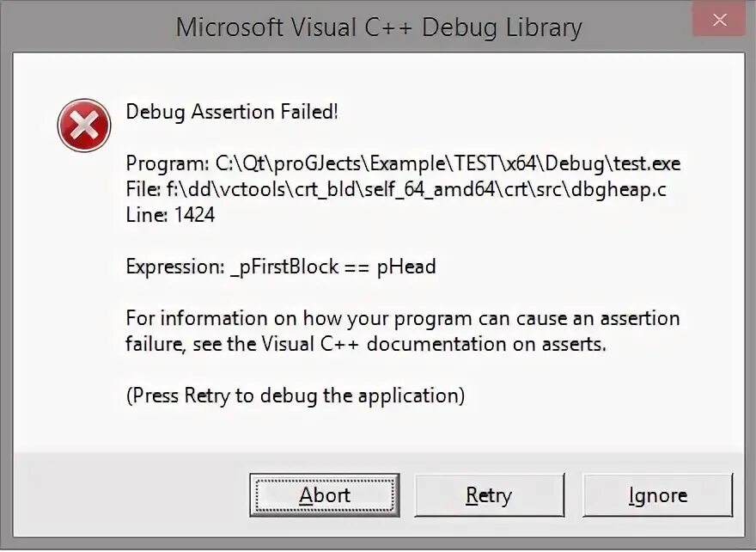Choose Ignore to continue execution
The height and width of the screenshot is (552, 756).
(x=657, y=495)
